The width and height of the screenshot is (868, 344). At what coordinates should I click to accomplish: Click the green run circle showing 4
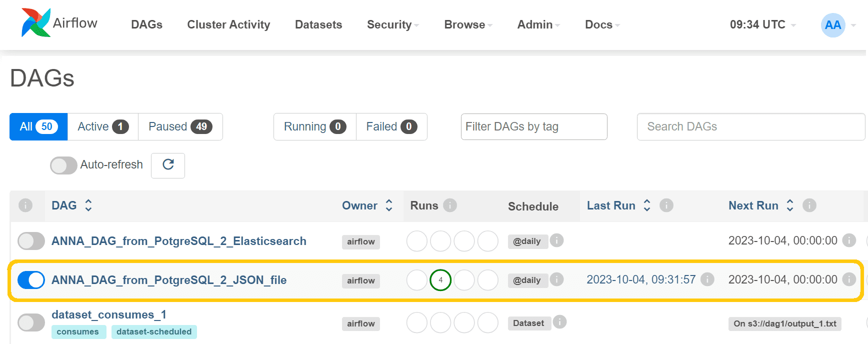(x=440, y=280)
